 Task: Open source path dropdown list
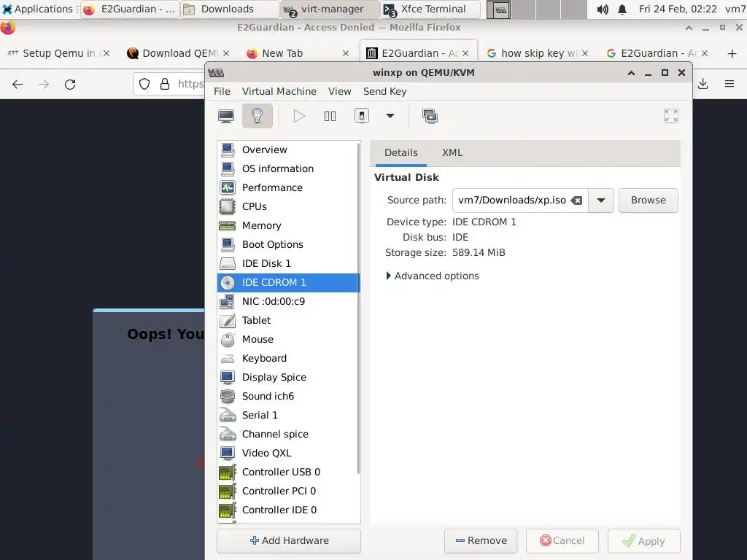[601, 201]
